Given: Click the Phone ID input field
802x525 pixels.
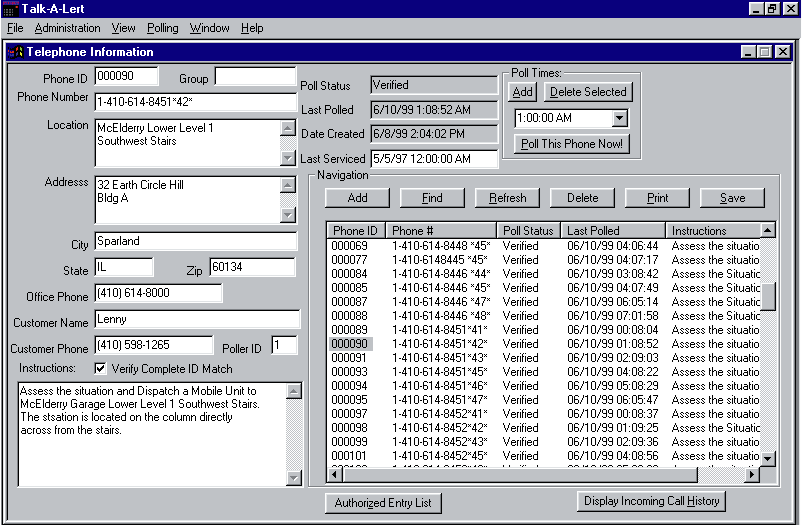Looking at the screenshot, I should 126,76.
